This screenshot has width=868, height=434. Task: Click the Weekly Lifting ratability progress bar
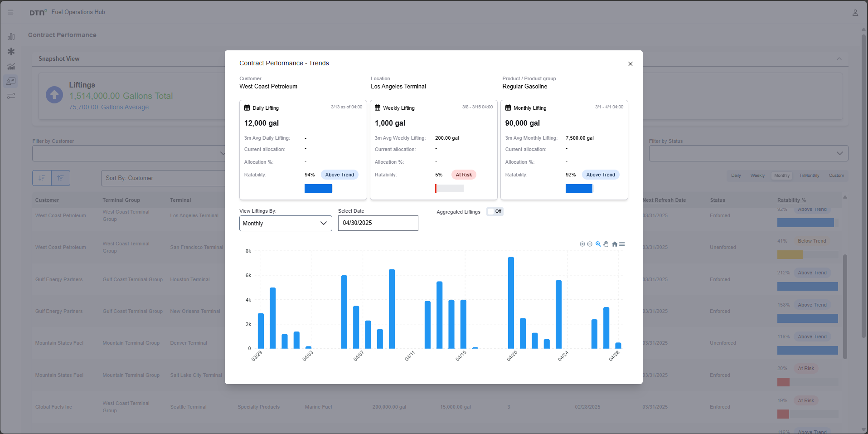pyautogui.click(x=449, y=188)
